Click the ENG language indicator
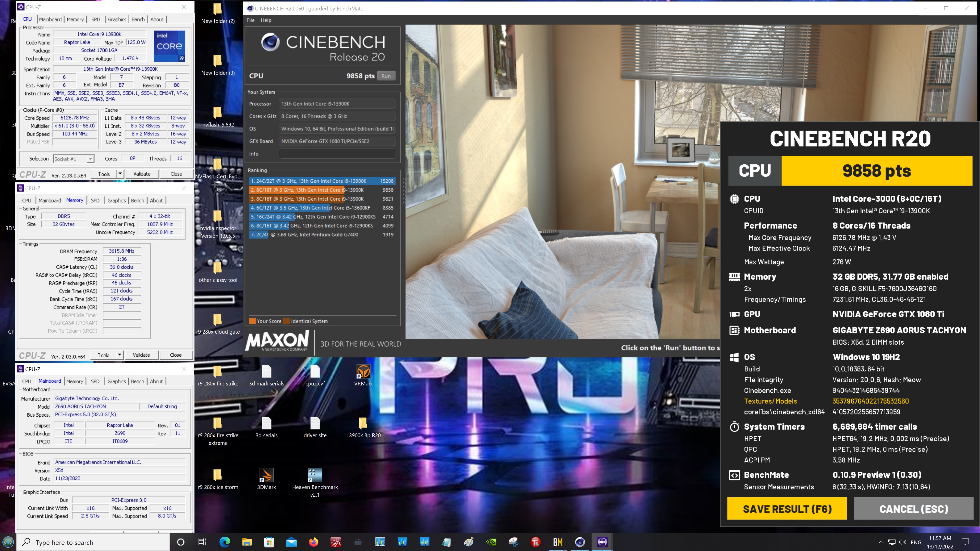The width and height of the screenshot is (980, 551). 916,542
